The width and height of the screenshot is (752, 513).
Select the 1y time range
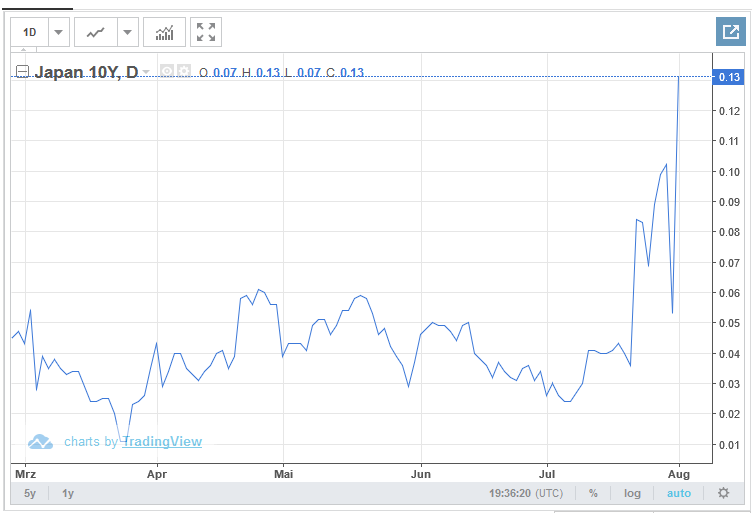pos(68,493)
